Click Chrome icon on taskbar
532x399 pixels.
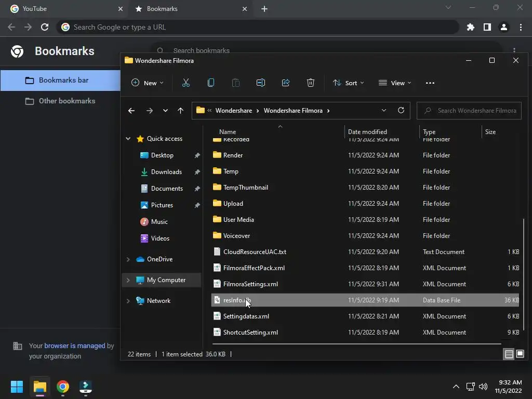(x=63, y=387)
